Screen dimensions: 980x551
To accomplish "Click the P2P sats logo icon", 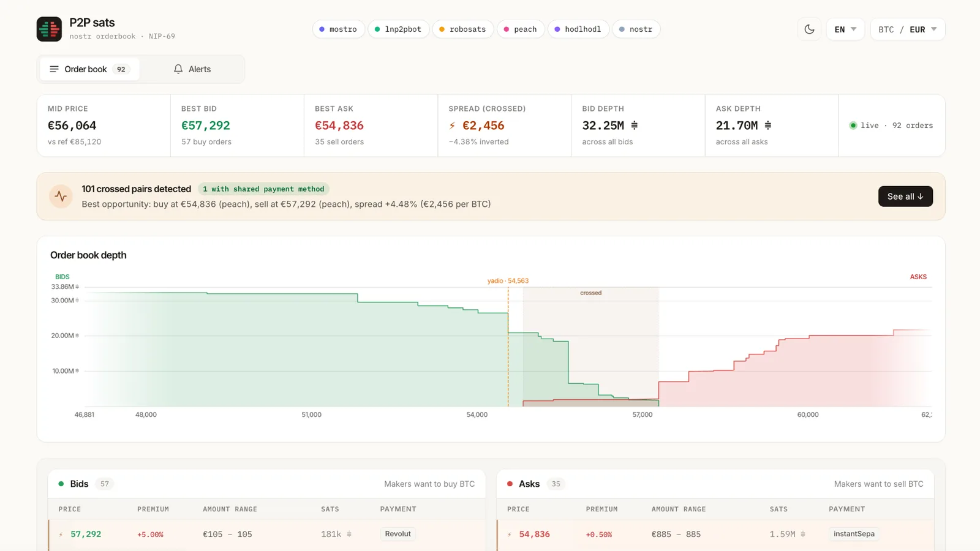I will coord(49,29).
